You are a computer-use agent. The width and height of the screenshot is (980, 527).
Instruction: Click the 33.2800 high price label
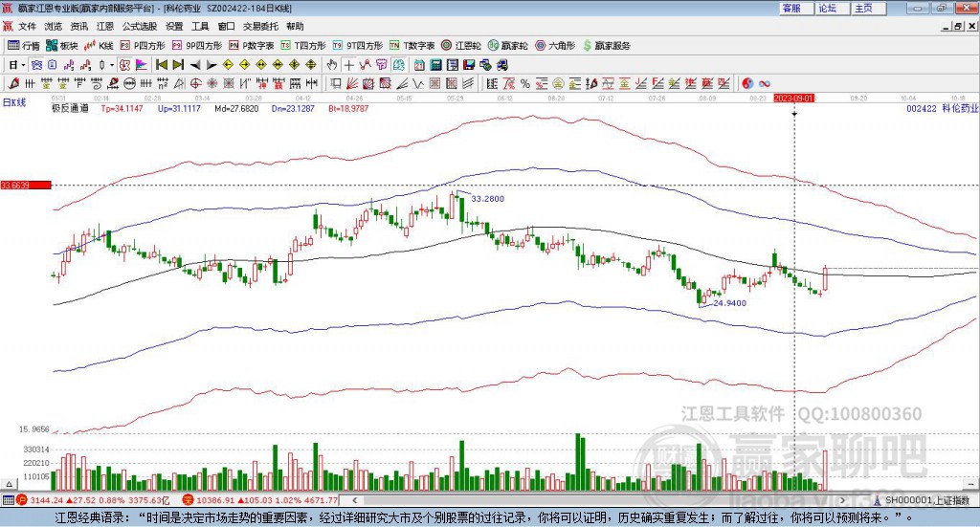point(487,199)
